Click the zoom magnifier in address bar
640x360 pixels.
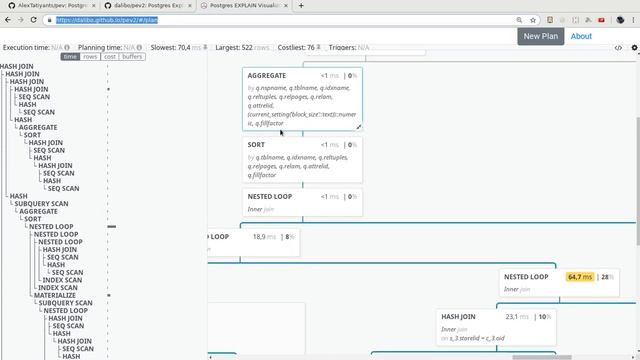pos(519,20)
